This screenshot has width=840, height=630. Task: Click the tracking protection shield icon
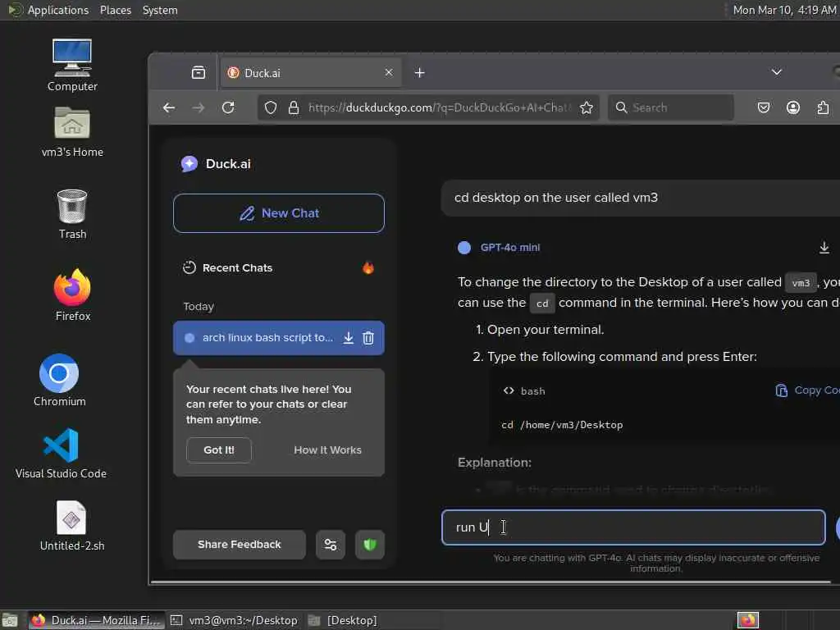[x=271, y=107]
